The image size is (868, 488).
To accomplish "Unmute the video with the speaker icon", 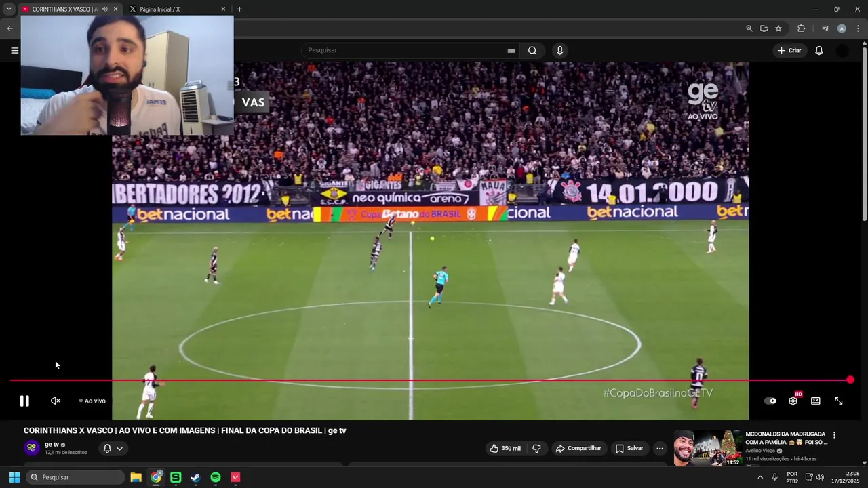I will [x=56, y=401].
